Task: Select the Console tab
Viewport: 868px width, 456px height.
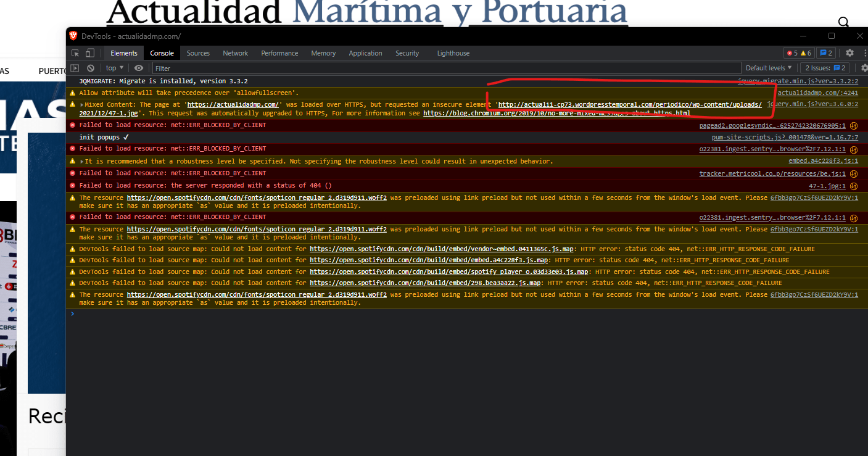Action: coord(162,53)
